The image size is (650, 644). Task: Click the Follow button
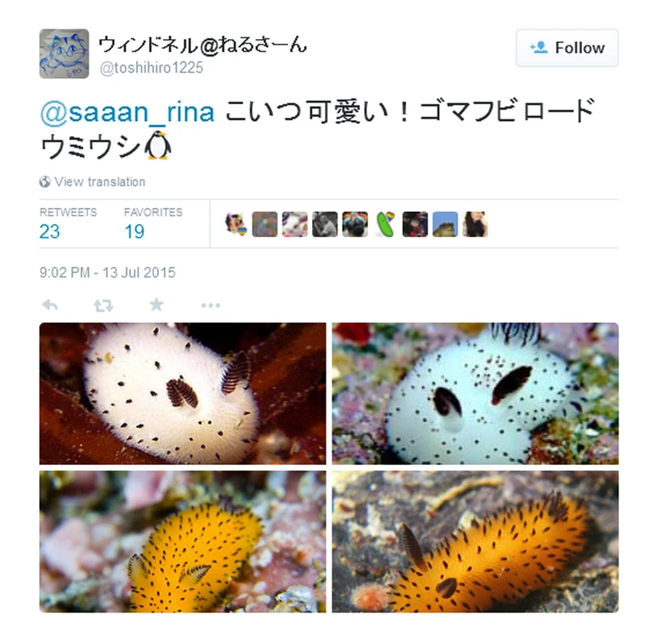(567, 47)
